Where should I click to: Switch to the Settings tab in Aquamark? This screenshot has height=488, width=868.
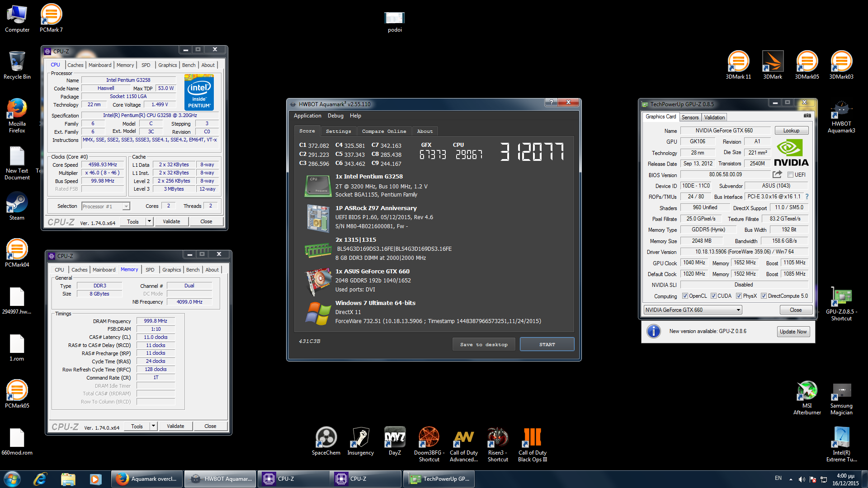(338, 131)
